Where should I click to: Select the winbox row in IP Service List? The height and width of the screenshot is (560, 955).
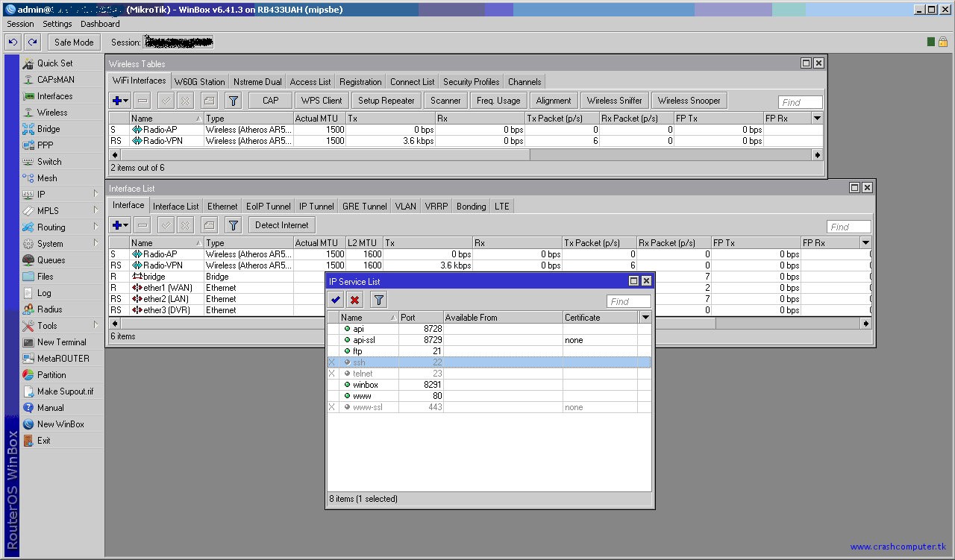[489, 385]
